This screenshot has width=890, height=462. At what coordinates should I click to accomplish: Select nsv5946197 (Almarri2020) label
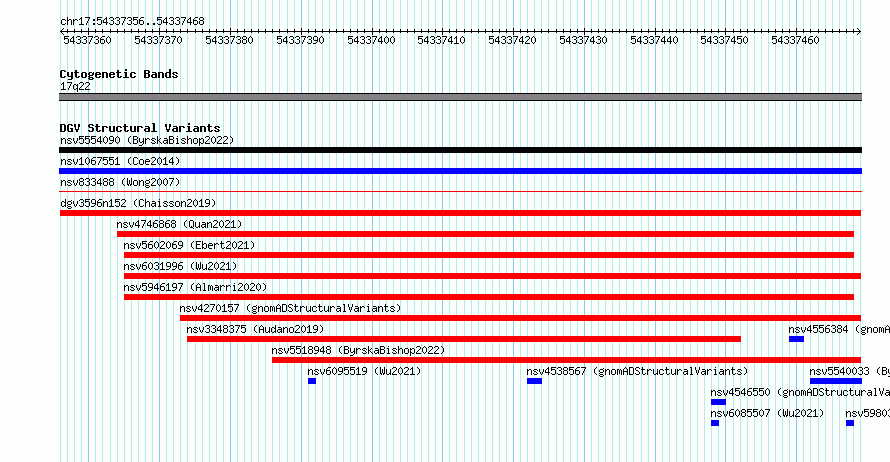[x=195, y=287]
